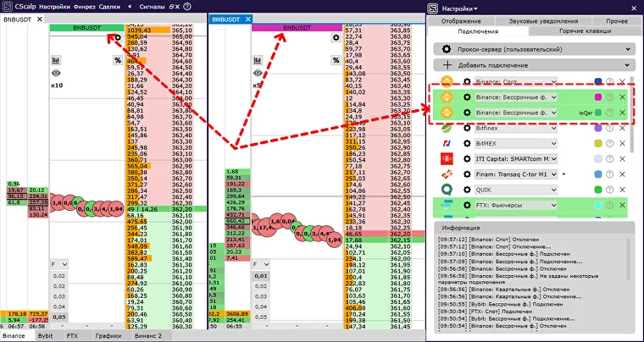Expand Добавить подключение section
The height and width of the screenshot is (342, 644).
(534, 65)
